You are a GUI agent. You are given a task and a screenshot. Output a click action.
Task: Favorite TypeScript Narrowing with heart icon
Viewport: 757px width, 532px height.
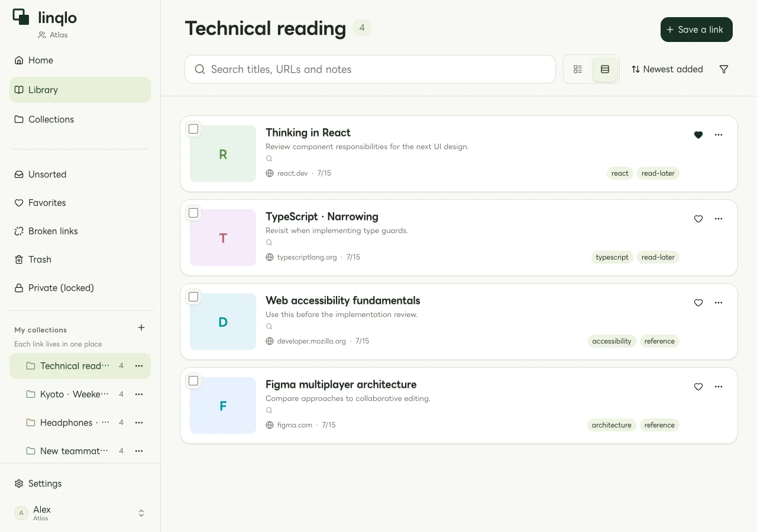click(x=698, y=219)
